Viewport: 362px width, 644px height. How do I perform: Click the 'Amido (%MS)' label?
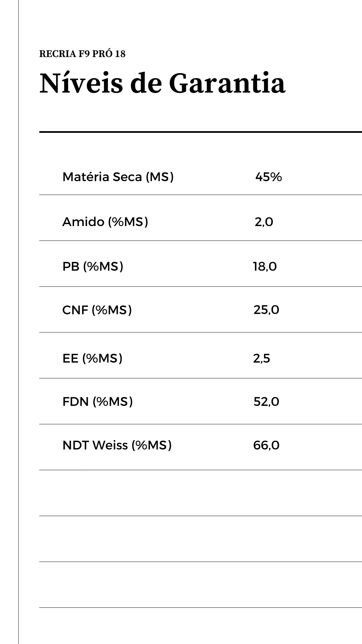pyautogui.click(x=105, y=222)
